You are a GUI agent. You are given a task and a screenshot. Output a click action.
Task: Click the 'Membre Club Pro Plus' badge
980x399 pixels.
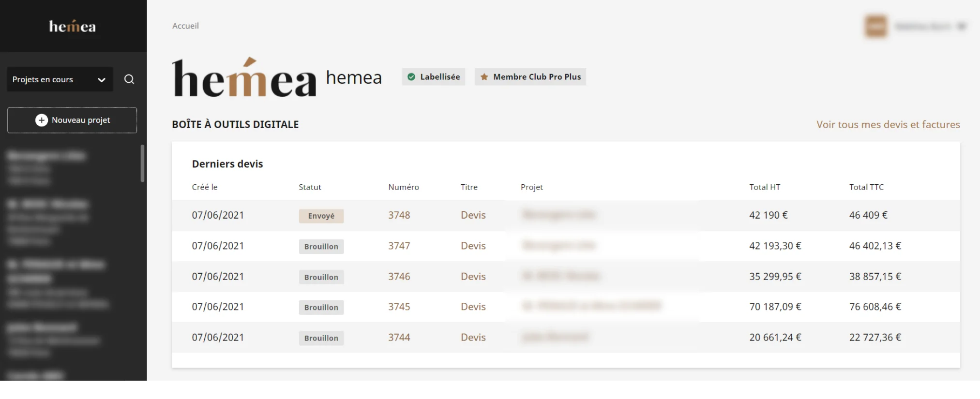coord(530,77)
